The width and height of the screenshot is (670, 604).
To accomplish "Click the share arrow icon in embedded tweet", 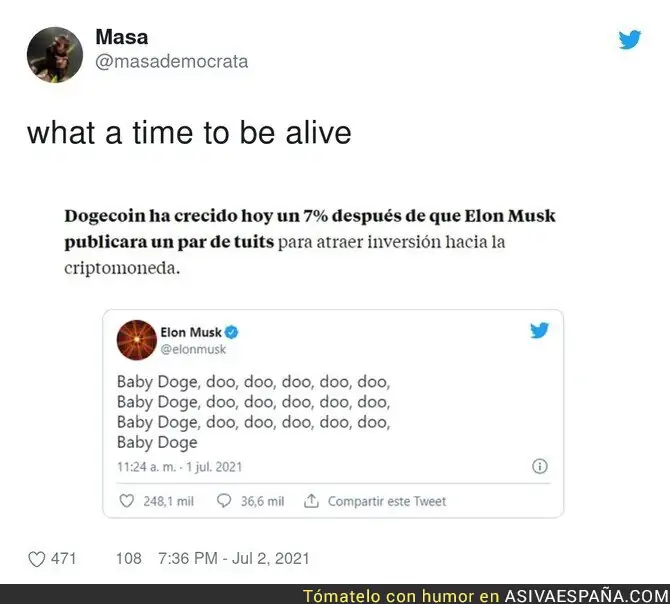I will (311, 501).
